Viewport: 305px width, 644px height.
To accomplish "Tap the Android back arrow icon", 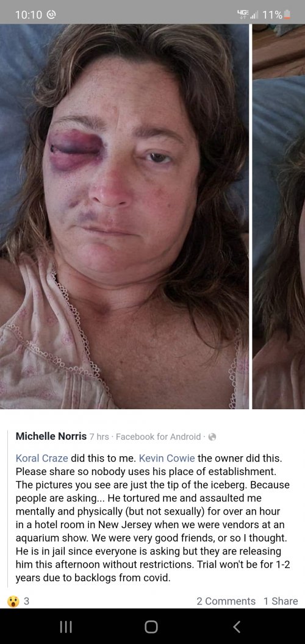I will point(236,626).
